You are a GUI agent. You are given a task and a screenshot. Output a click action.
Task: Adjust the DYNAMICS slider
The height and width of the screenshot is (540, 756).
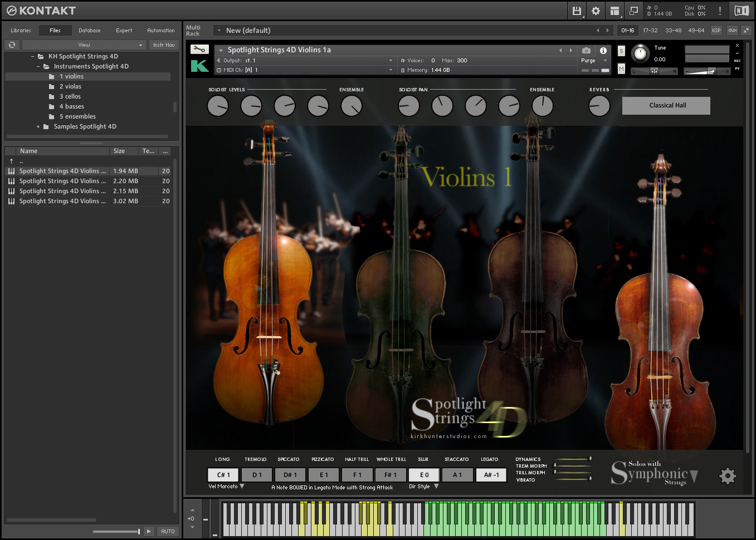573,459
